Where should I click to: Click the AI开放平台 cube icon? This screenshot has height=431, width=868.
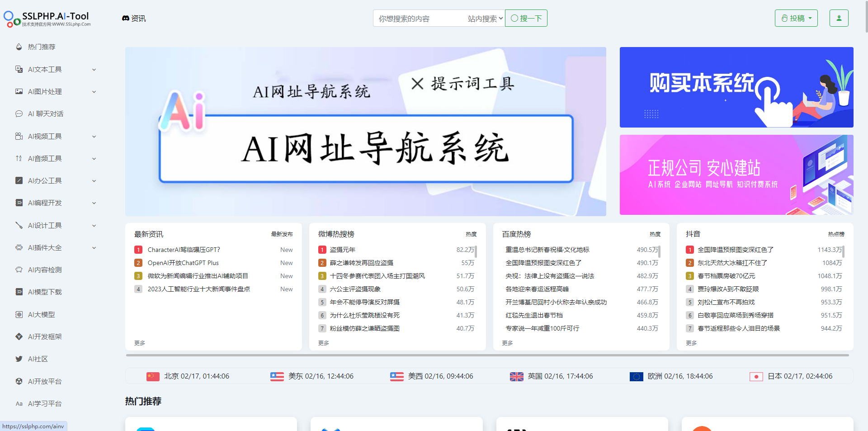coord(19,381)
